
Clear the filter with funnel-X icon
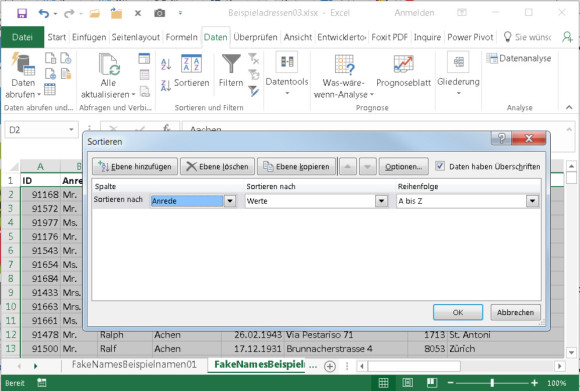[253, 58]
